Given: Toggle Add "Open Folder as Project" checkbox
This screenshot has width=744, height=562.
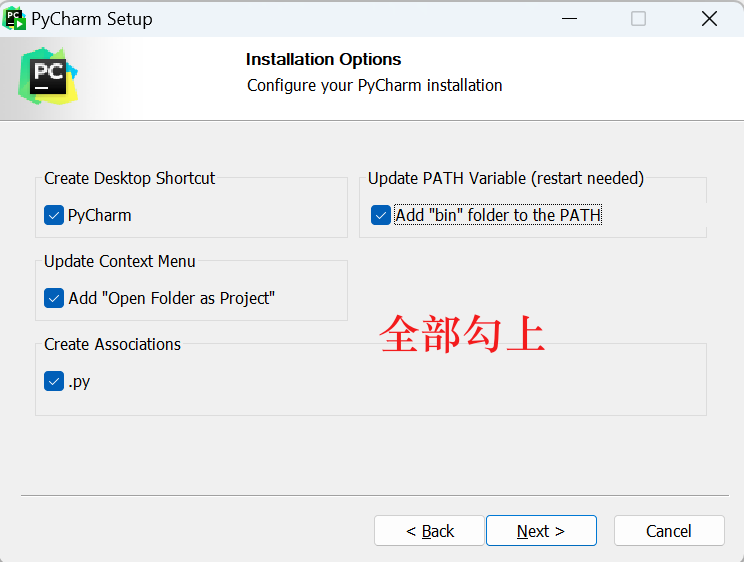Looking at the screenshot, I should (54, 298).
